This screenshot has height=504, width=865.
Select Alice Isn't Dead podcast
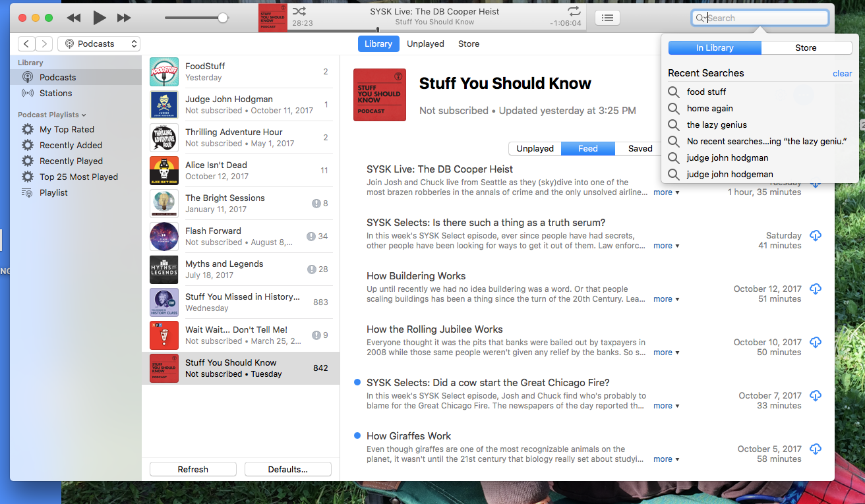coord(241,171)
